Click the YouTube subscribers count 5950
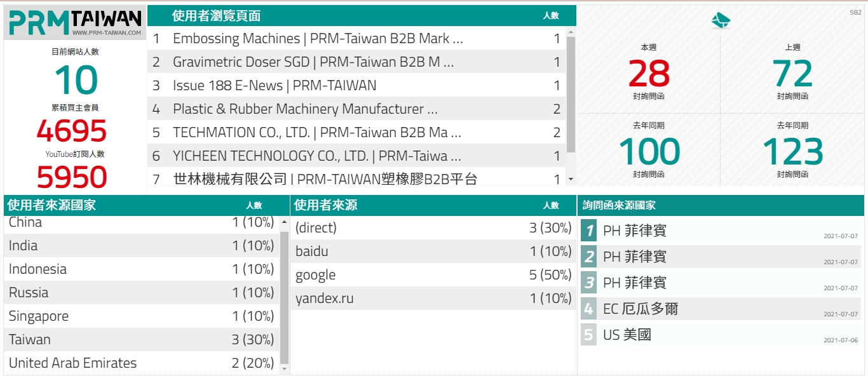The image size is (868, 376). [x=72, y=177]
